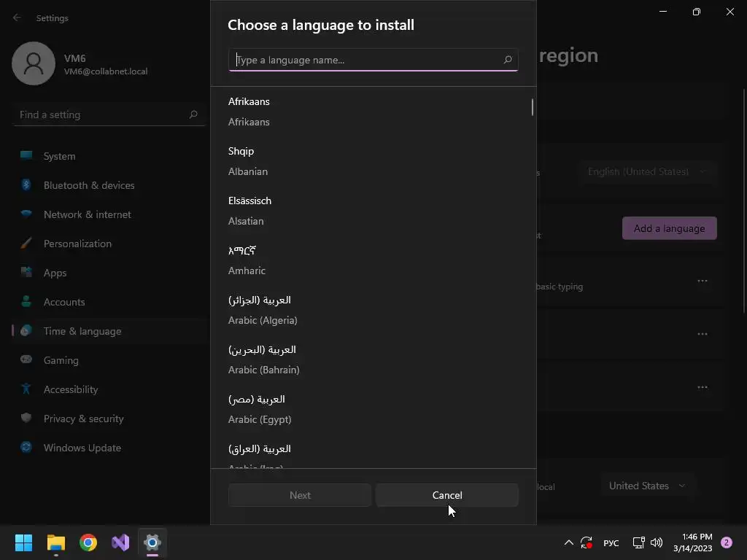747x560 pixels.
Task: Click the Settings gear in taskbar
Action: (152, 542)
